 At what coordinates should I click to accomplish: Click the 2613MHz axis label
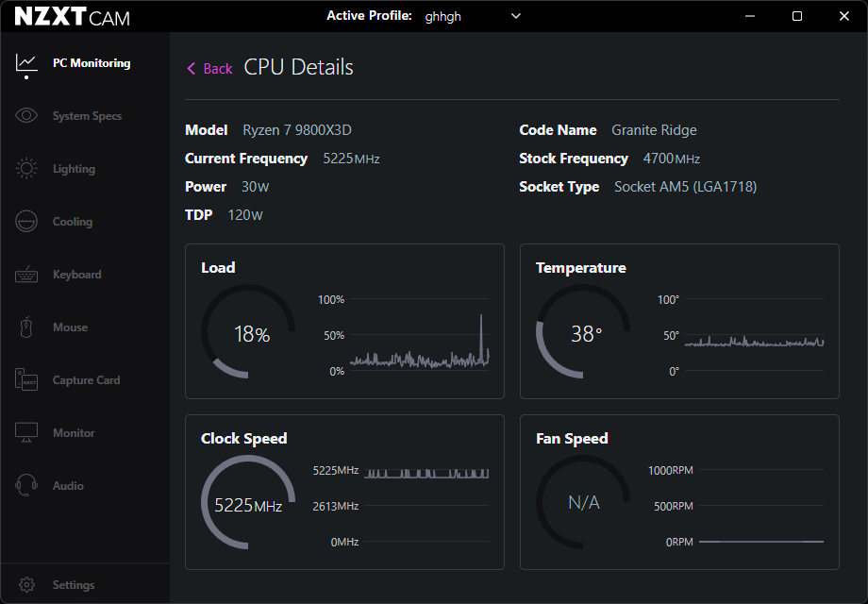[x=336, y=506]
